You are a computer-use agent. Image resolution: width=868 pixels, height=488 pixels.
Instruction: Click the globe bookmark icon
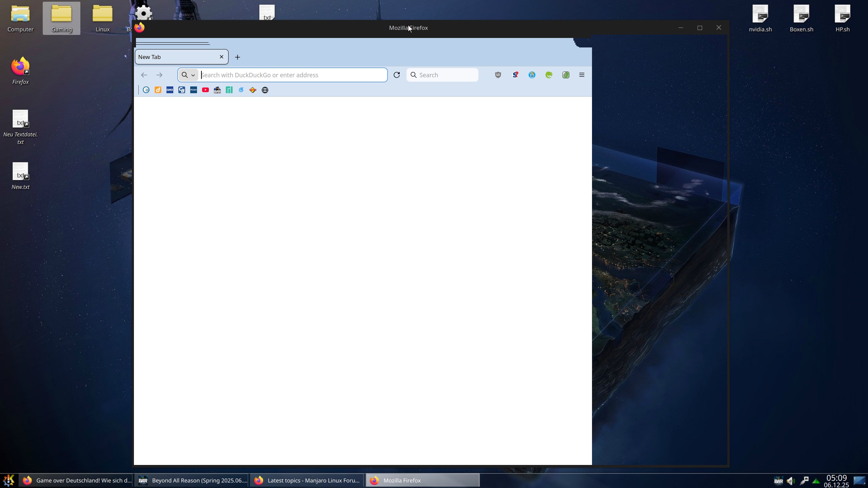tap(265, 90)
